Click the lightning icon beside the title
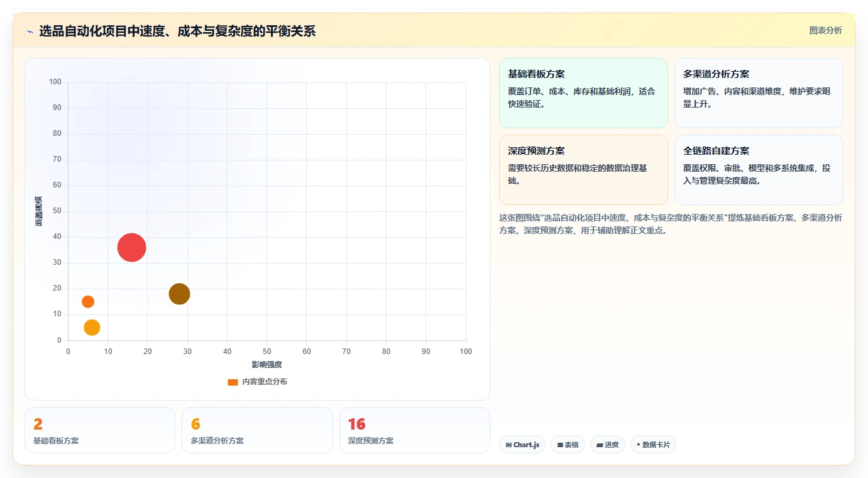The width and height of the screenshot is (868, 478). tap(30, 31)
